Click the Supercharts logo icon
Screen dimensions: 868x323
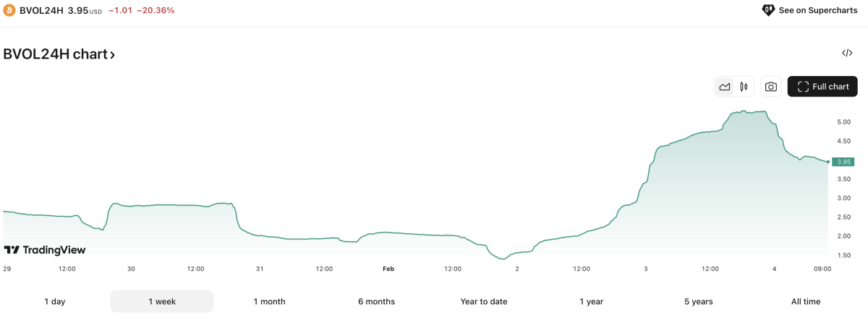(x=768, y=10)
